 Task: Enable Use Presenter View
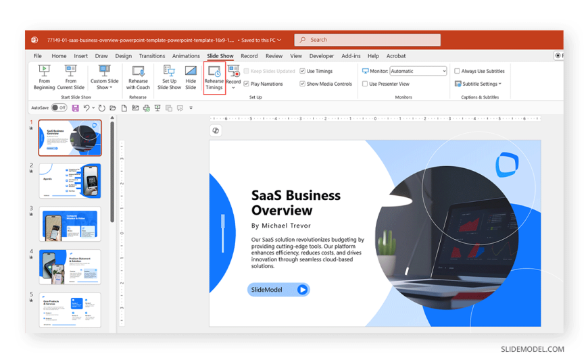[x=365, y=84]
